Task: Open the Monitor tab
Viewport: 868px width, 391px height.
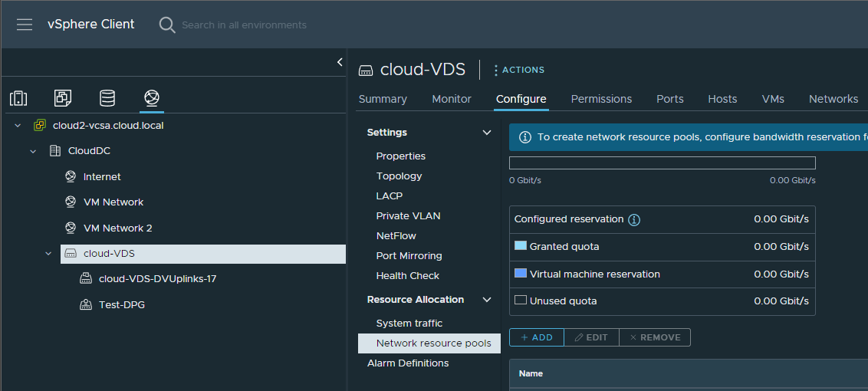Action: (452, 99)
